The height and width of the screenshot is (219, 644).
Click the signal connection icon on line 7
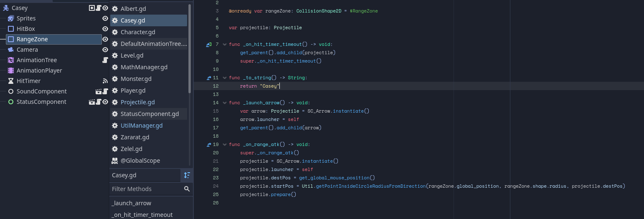(x=209, y=44)
